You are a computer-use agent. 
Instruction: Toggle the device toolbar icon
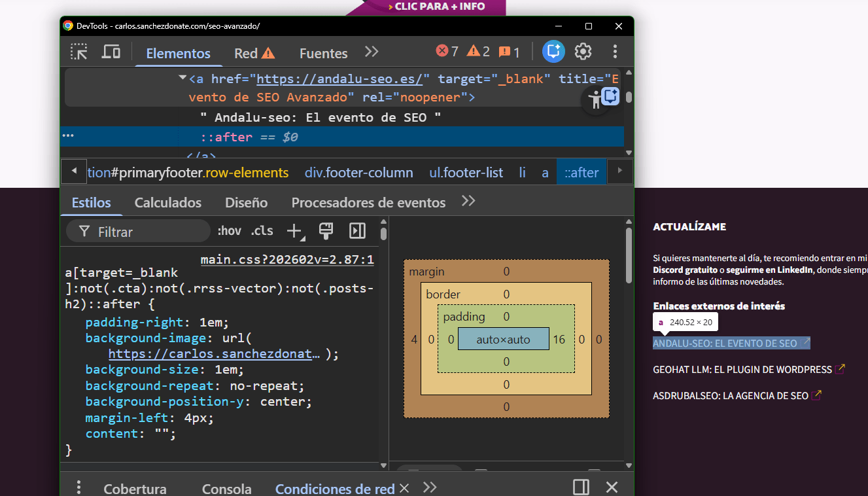click(x=111, y=52)
